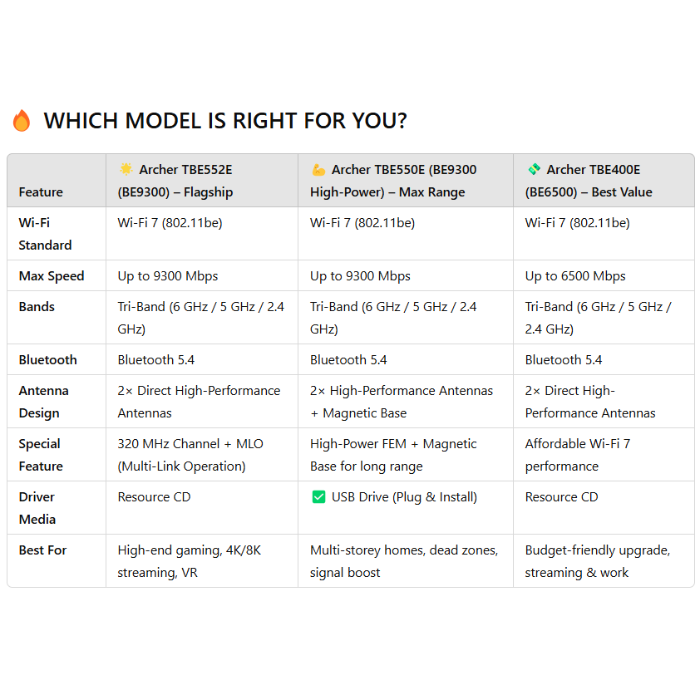Click the flexed arm icon before Archer TBE550E
The height and width of the screenshot is (700, 700).
click(318, 170)
